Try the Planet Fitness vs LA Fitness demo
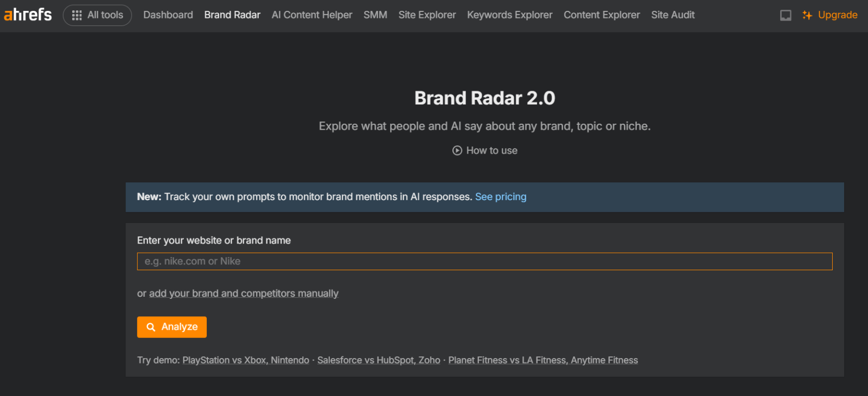868x396 pixels. click(x=543, y=360)
